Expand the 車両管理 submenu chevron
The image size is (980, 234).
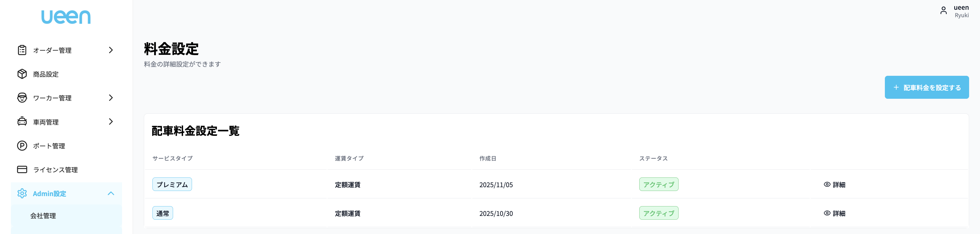[x=111, y=121]
